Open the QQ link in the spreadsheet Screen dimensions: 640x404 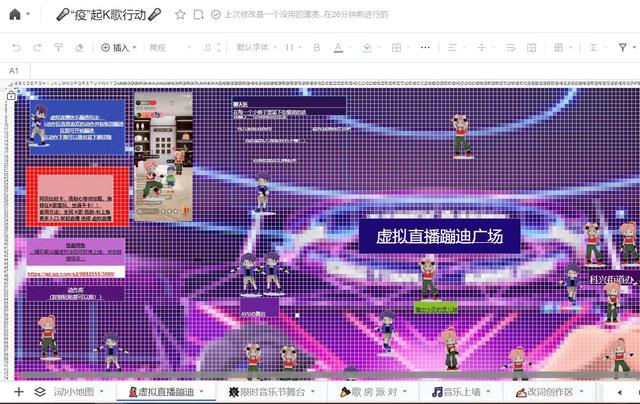pos(82,273)
